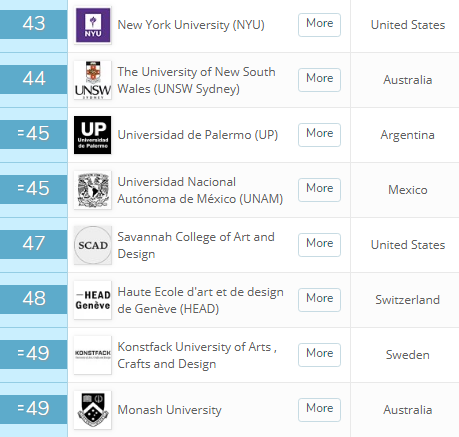Open Monash University name link
Viewport: 459px width, 437px height.
click(x=169, y=410)
